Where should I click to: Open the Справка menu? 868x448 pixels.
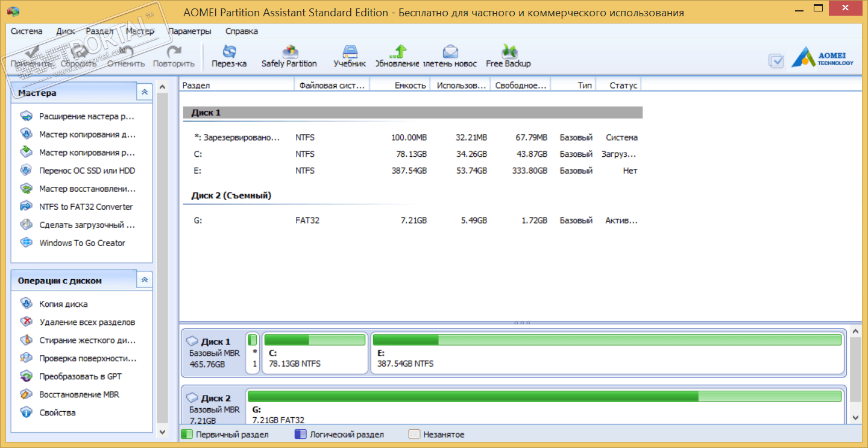242,31
